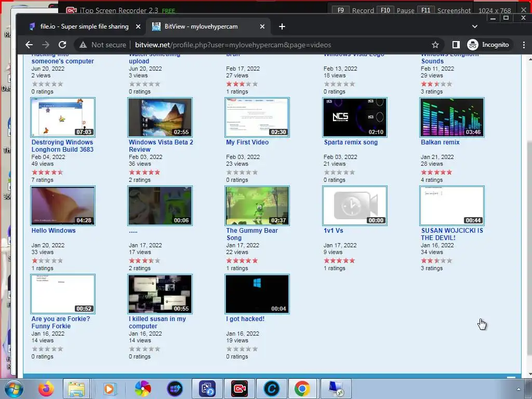The height and width of the screenshot is (399, 532).
Task: Click the Hello Windows title link
Action: (x=54, y=230)
